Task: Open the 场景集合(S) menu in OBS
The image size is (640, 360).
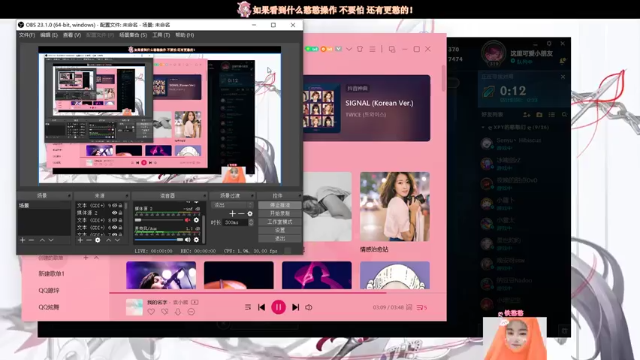Action: point(133,35)
